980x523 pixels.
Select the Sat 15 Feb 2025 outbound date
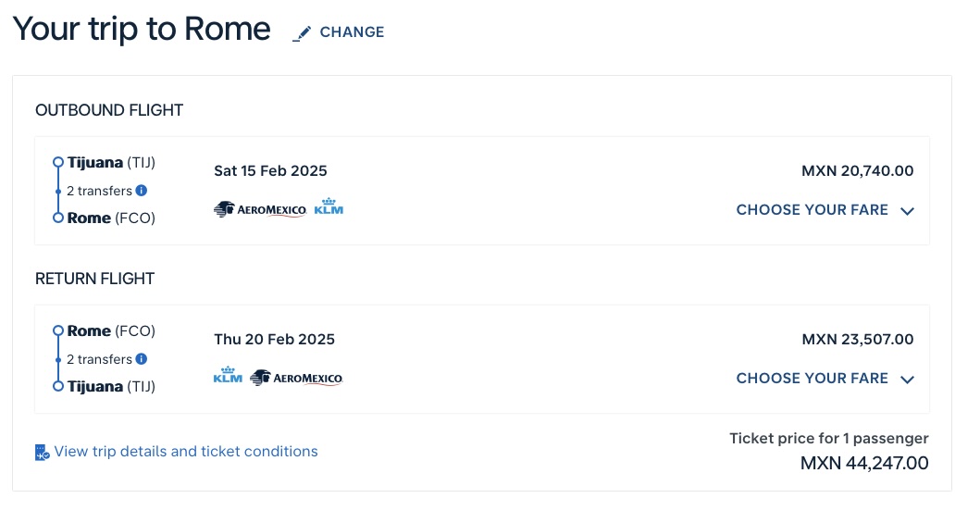tap(270, 171)
